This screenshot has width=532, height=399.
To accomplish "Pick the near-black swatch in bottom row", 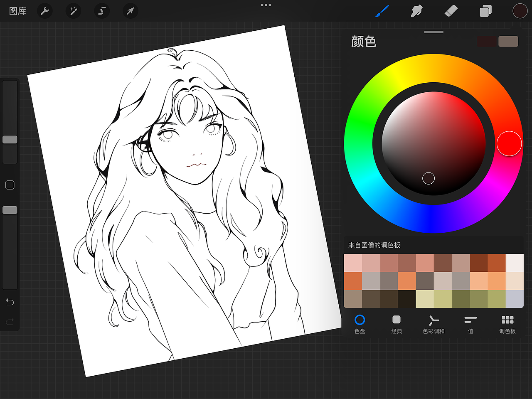I will click(x=407, y=299).
